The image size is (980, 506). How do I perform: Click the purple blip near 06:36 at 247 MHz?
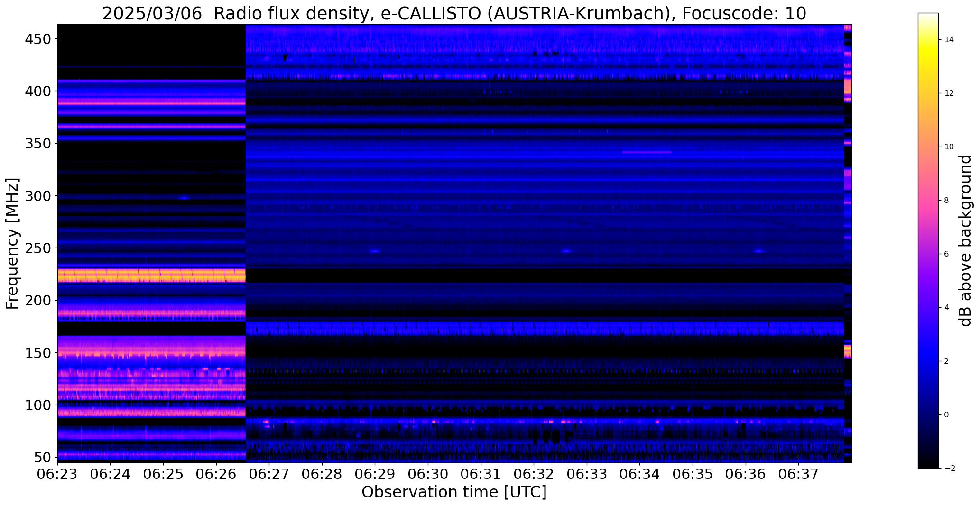(759, 251)
